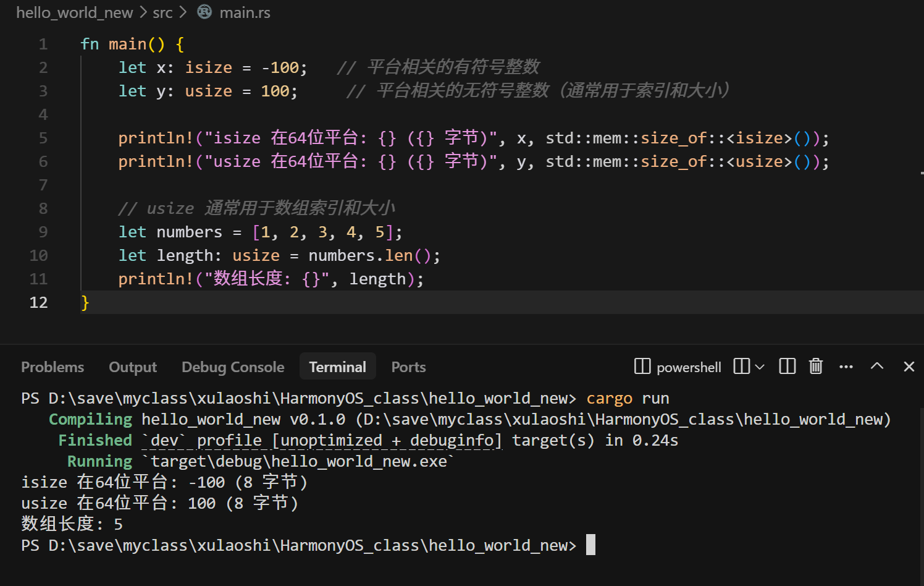The height and width of the screenshot is (586, 924).
Task: Click 'numbers.len()' on line 10
Action: tap(369, 255)
